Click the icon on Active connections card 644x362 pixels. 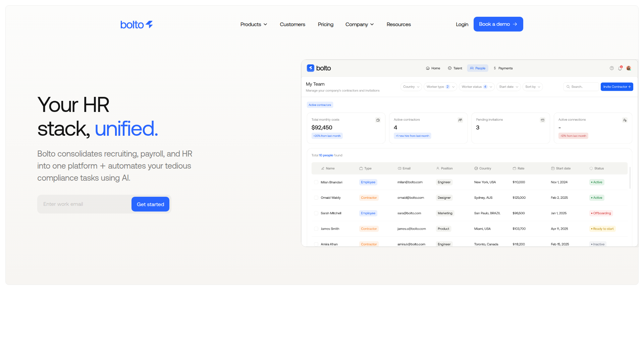pyautogui.click(x=625, y=120)
